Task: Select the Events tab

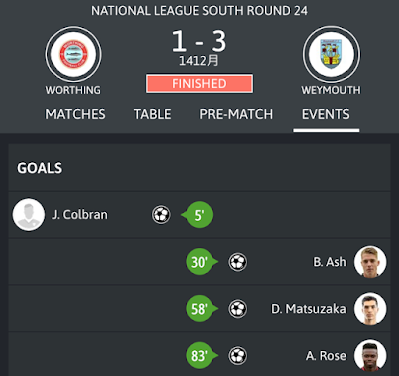Action: coord(326,114)
